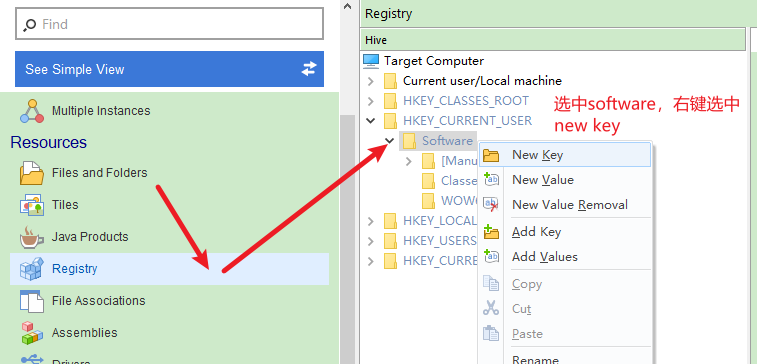Expand the Current user/Local machine node
Viewport: 757px width, 364px height.
pyautogui.click(x=370, y=81)
